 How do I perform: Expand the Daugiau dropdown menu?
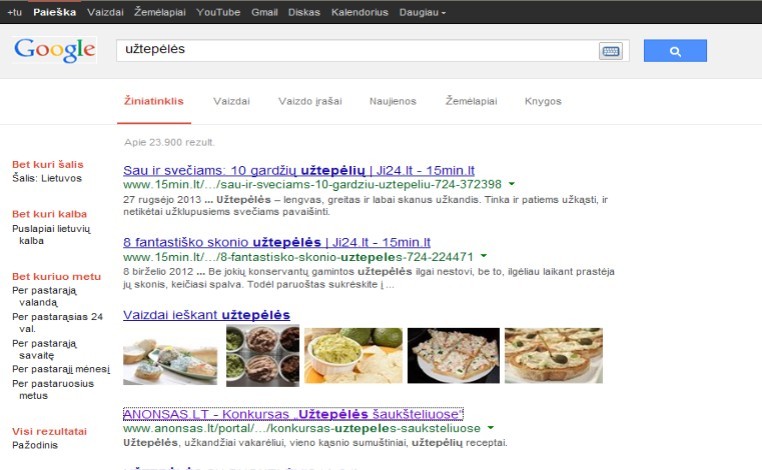pos(422,12)
